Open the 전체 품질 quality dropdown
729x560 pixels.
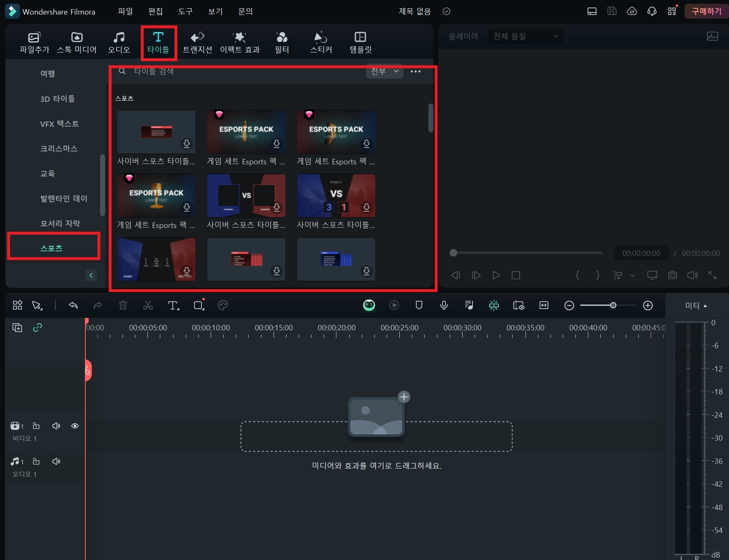pyautogui.click(x=526, y=36)
